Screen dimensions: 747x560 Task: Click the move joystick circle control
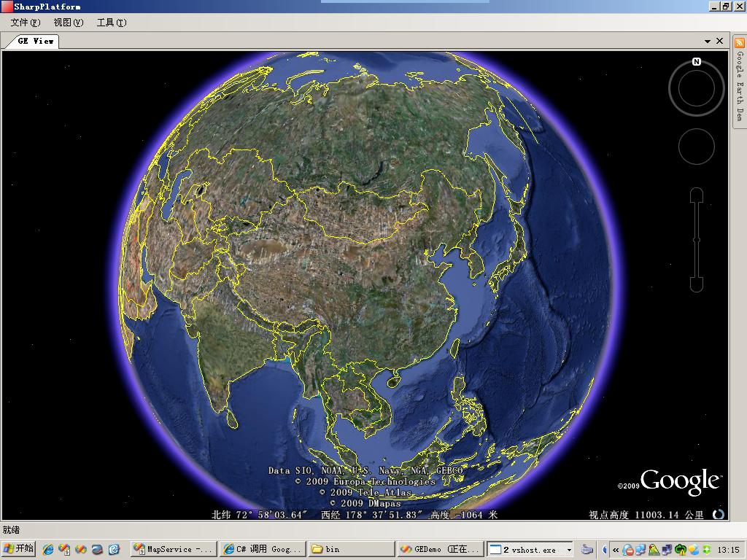click(x=697, y=147)
